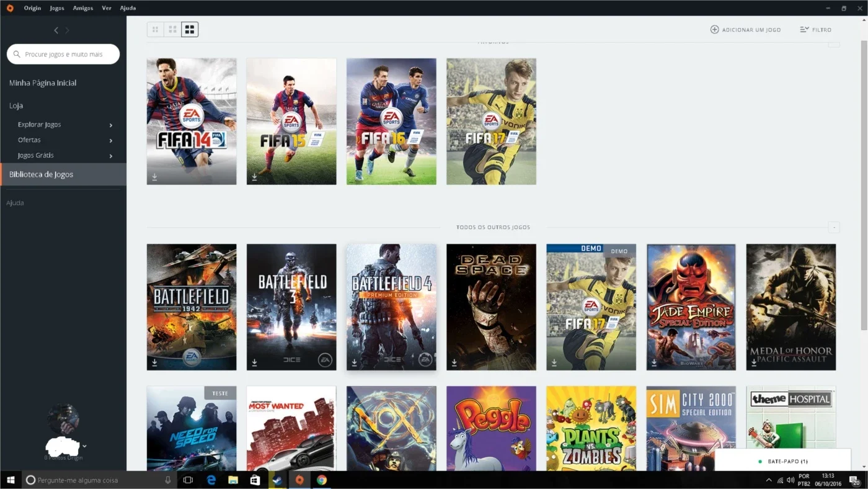
Task: Go forward with the right navigation arrow
Action: pyautogui.click(x=68, y=30)
